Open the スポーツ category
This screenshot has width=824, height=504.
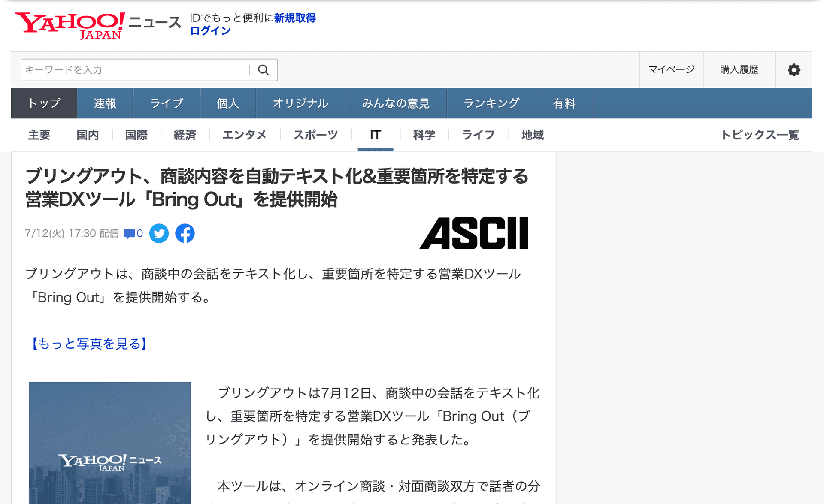tap(315, 135)
